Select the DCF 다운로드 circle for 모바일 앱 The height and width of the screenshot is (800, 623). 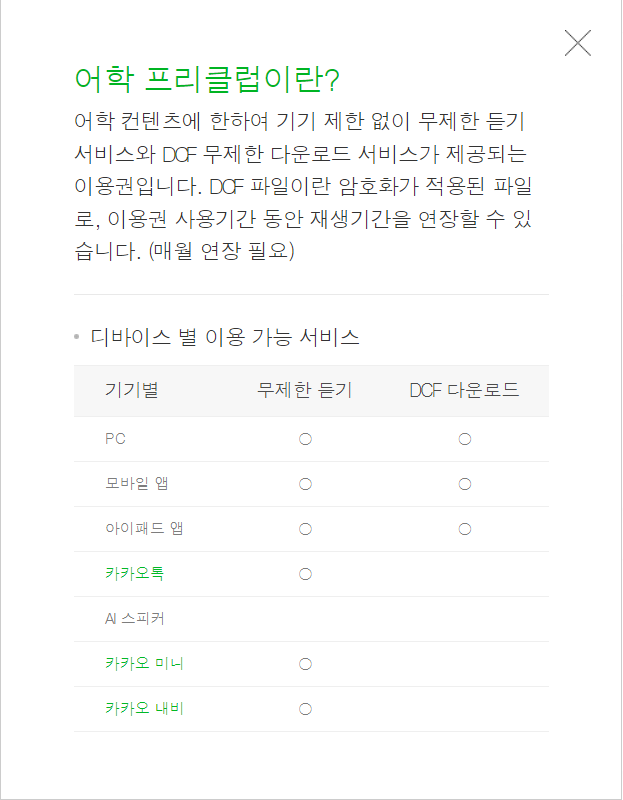[464, 483]
